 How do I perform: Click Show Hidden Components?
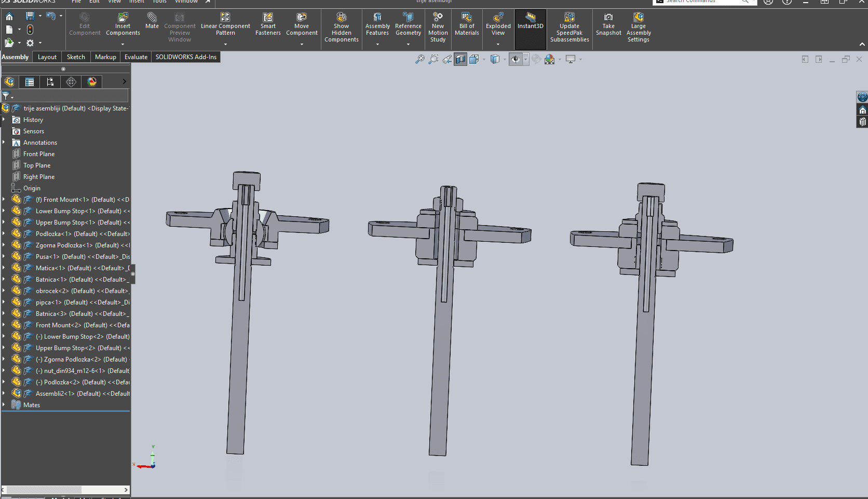click(342, 27)
